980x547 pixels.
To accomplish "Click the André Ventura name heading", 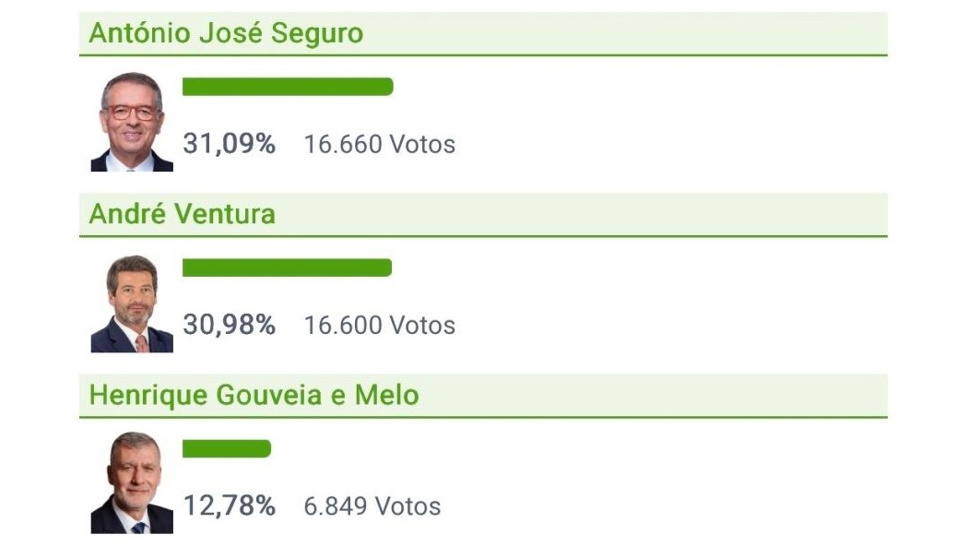I will [182, 215].
